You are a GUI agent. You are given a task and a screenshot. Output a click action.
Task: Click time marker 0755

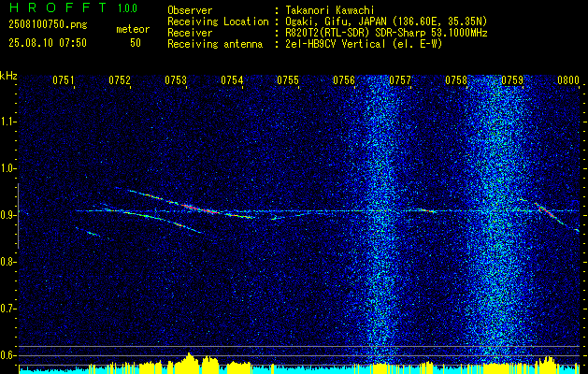click(288, 80)
